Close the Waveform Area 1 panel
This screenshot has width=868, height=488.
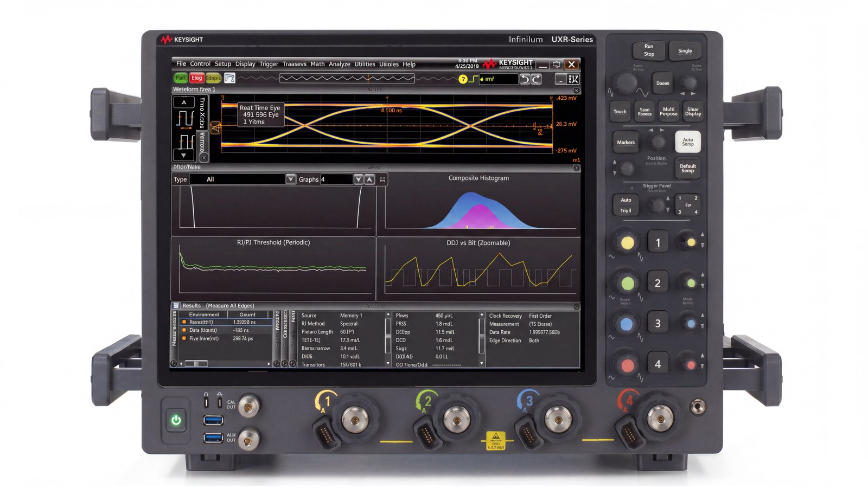[576, 91]
